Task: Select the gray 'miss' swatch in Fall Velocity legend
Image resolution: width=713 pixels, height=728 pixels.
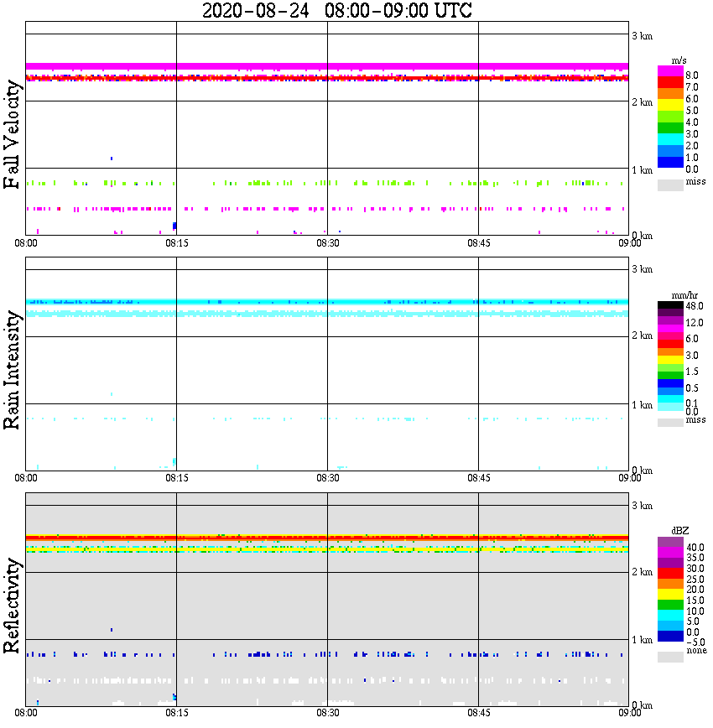Action: (670, 185)
